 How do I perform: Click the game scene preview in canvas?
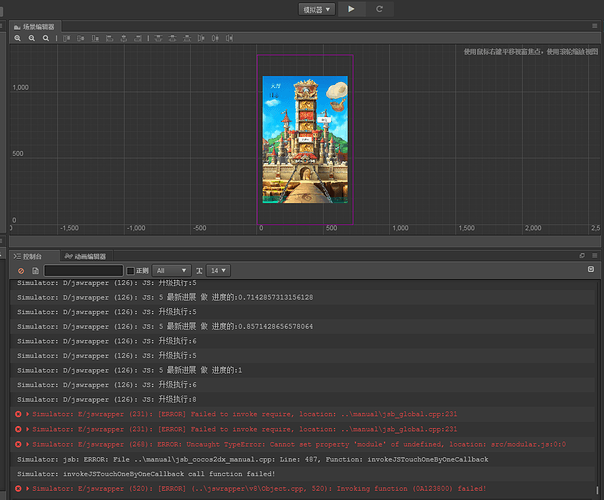[305, 140]
